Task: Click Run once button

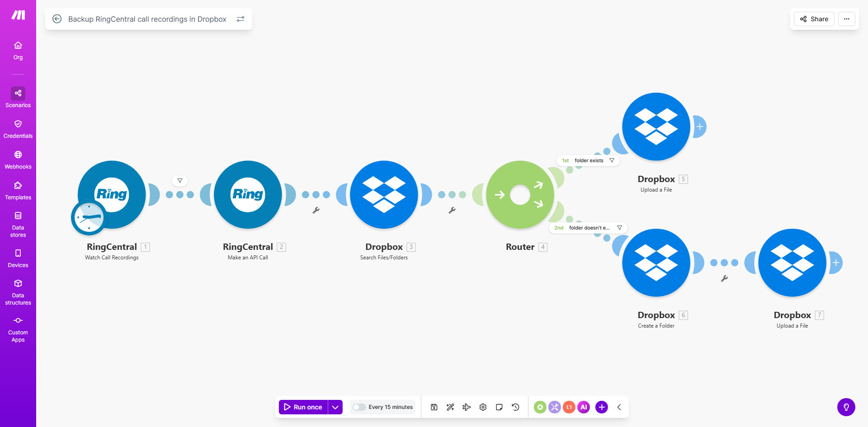Action: (303, 407)
